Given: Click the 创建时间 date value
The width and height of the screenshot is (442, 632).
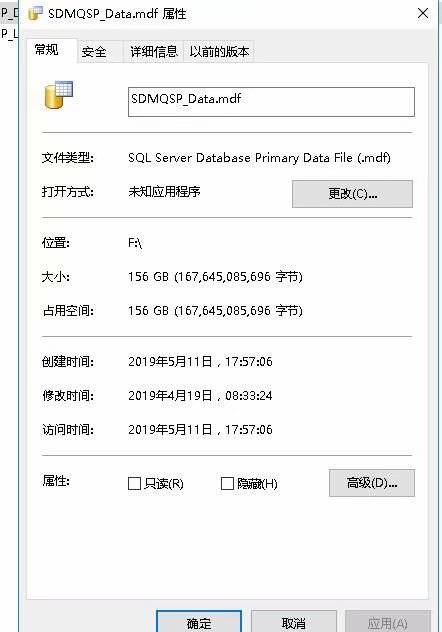Looking at the screenshot, I should (x=200, y=362).
